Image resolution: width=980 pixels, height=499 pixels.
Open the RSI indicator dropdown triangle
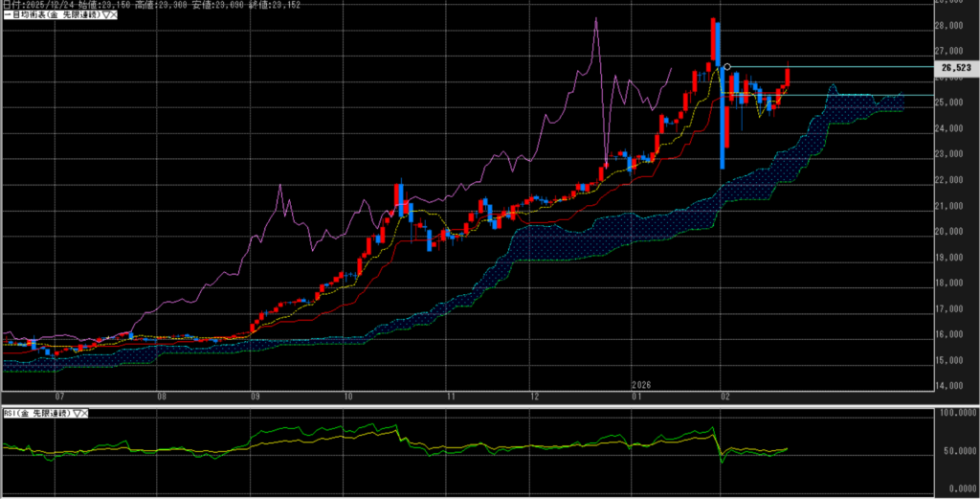coord(75,412)
